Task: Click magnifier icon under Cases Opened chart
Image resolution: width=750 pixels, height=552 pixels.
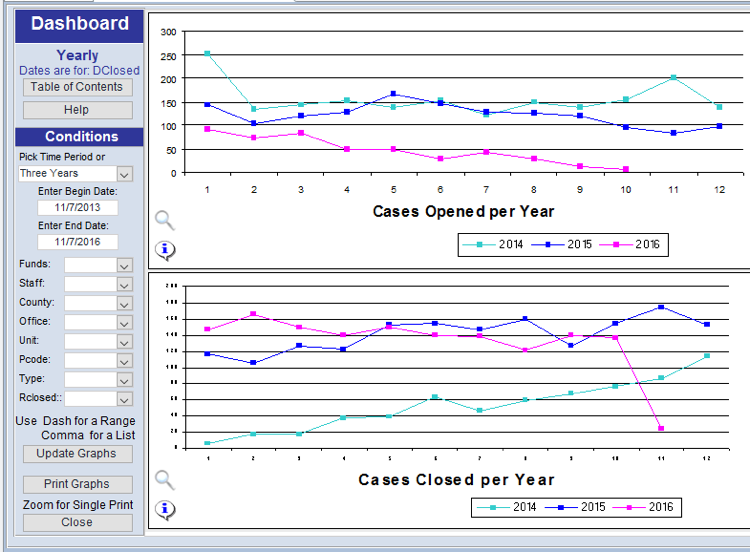Action: 165,221
